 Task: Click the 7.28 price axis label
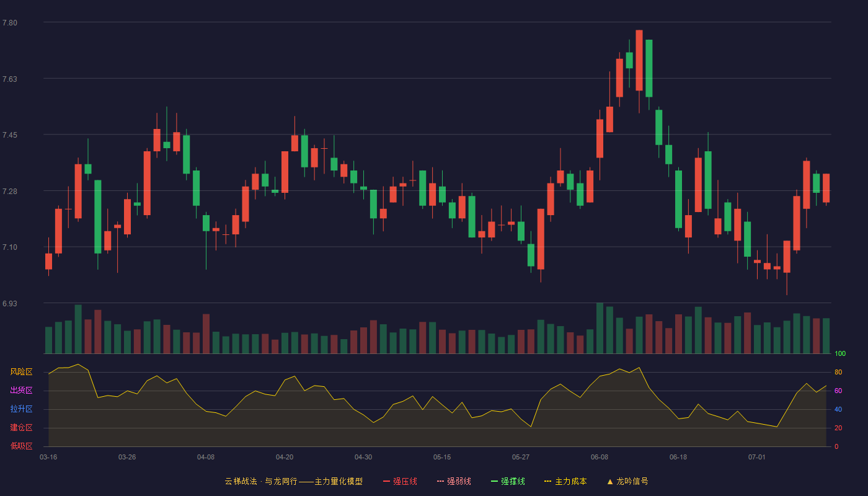[x=10, y=192]
